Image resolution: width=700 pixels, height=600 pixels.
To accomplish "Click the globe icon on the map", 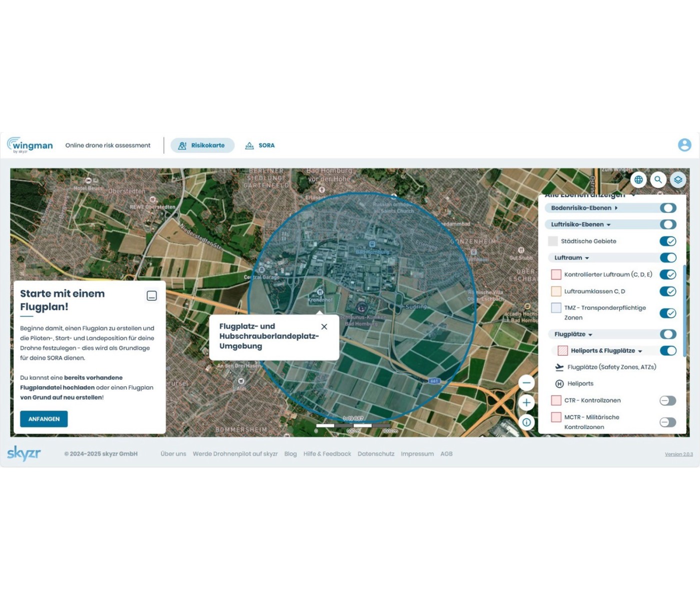I will (638, 179).
